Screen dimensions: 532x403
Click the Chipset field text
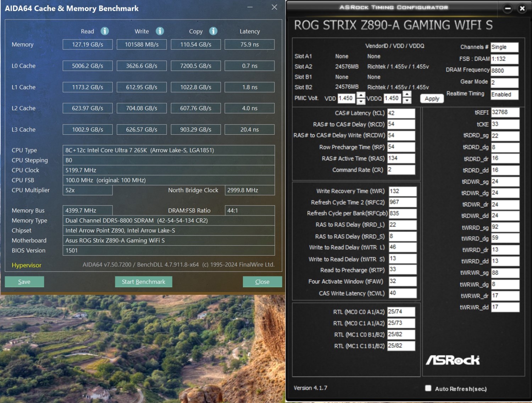click(x=168, y=230)
